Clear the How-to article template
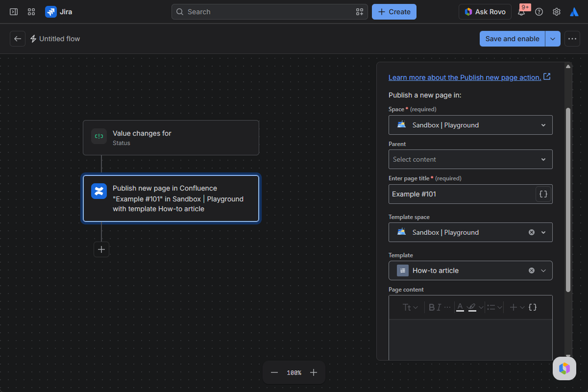Image resolution: width=588 pixels, height=392 pixels. coord(531,271)
